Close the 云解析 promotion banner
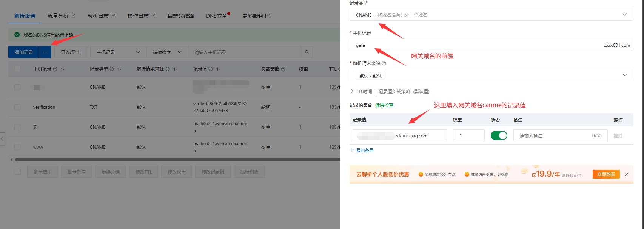 click(627, 174)
